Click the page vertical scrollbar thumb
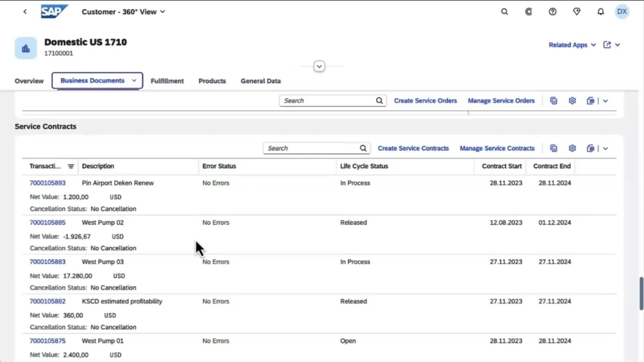This screenshot has height=362, width=644. point(641,294)
